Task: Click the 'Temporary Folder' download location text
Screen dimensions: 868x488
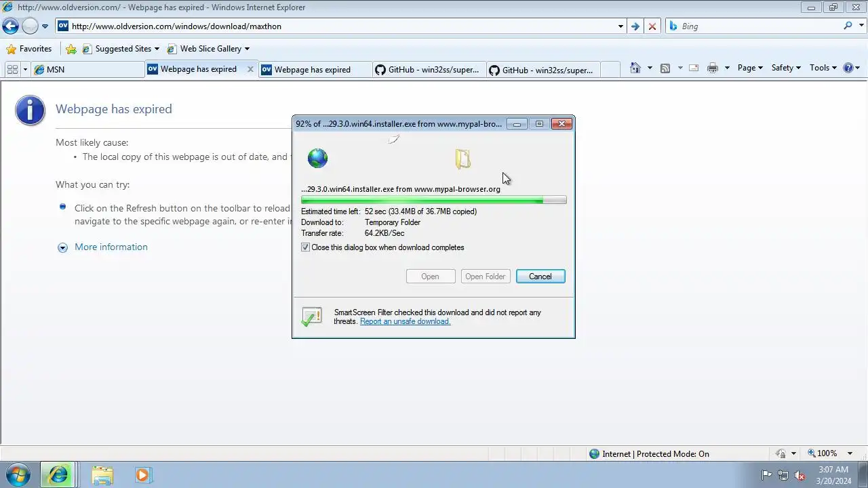Action: point(393,222)
